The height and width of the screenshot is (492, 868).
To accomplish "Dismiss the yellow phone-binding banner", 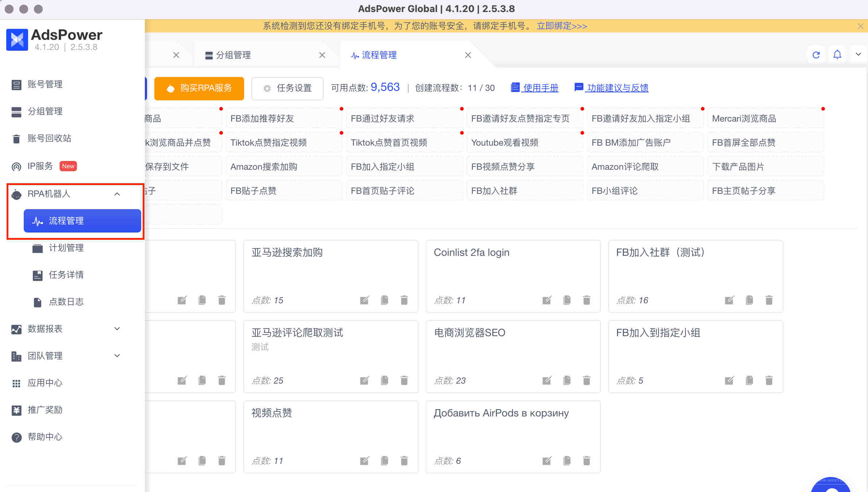I will tap(860, 26).
